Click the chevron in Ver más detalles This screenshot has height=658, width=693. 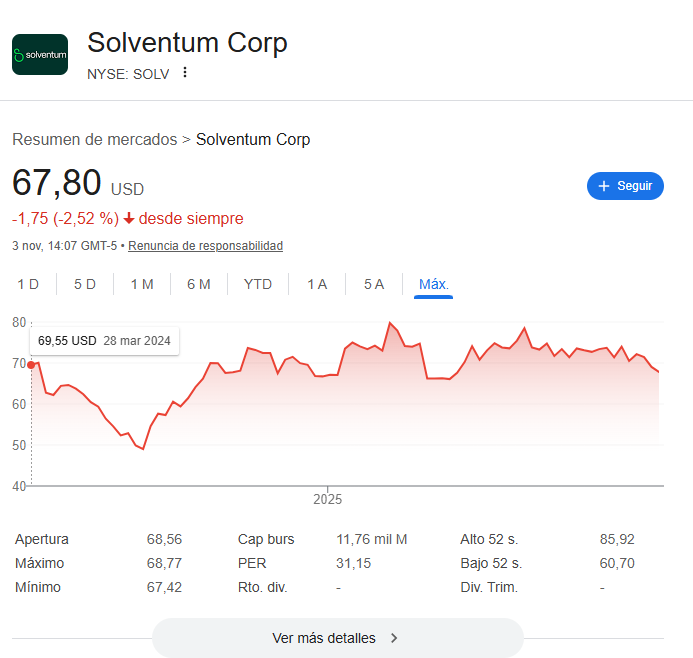394,638
